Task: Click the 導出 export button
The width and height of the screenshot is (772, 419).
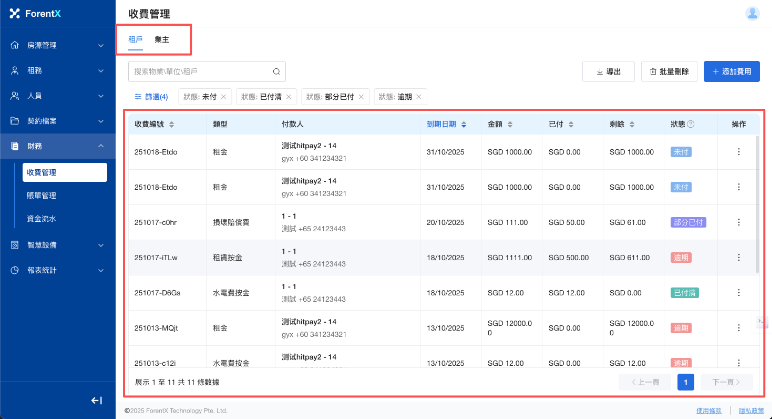Action: click(x=608, y=72)
